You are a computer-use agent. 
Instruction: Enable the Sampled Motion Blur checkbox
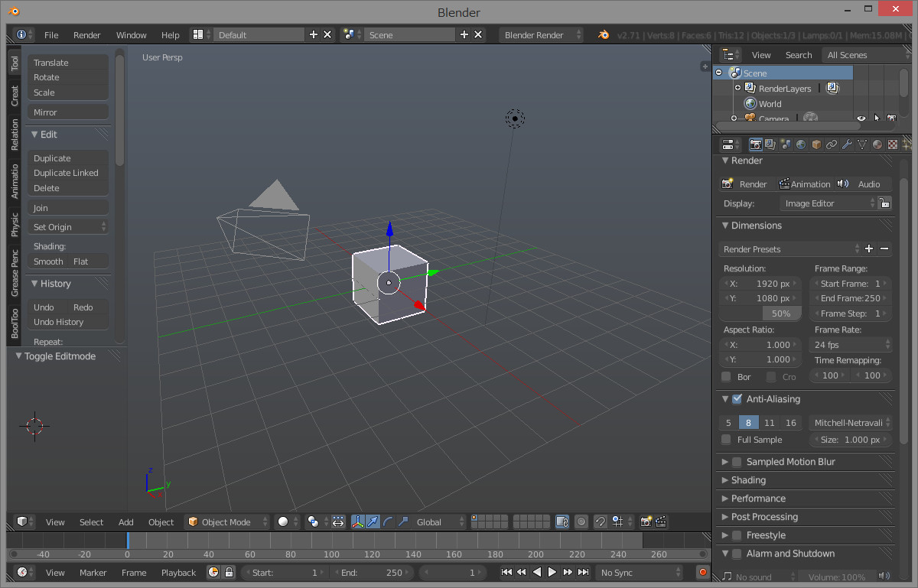(x=737, y=461)
